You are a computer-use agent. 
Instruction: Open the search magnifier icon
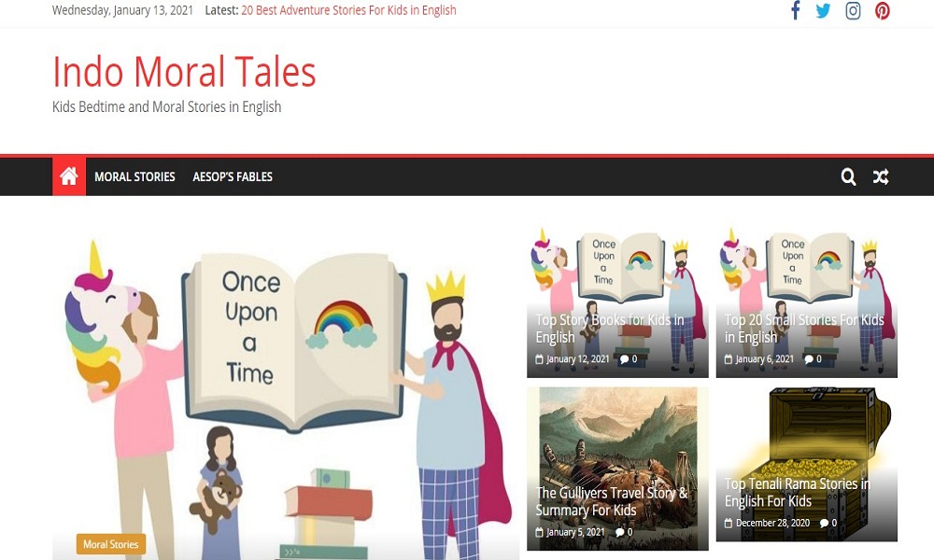click(848, 176)
